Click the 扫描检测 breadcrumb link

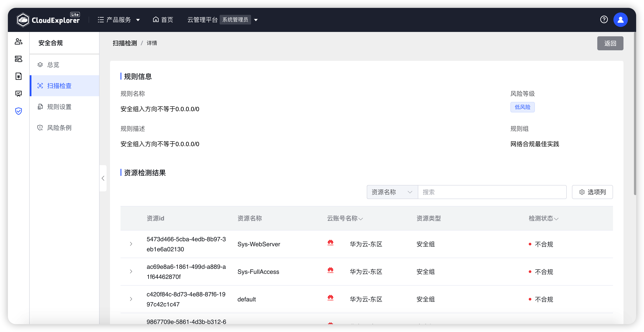(125, 43)
